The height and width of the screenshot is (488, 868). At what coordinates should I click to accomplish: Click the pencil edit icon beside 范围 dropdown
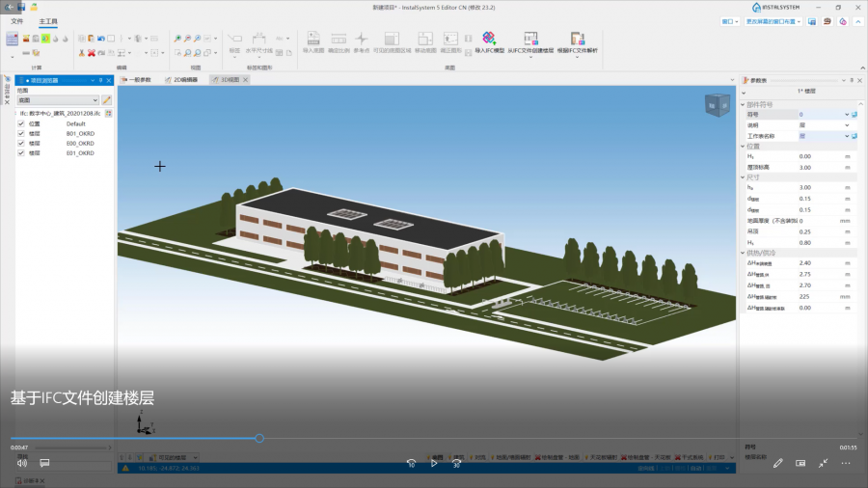[107, 99]
